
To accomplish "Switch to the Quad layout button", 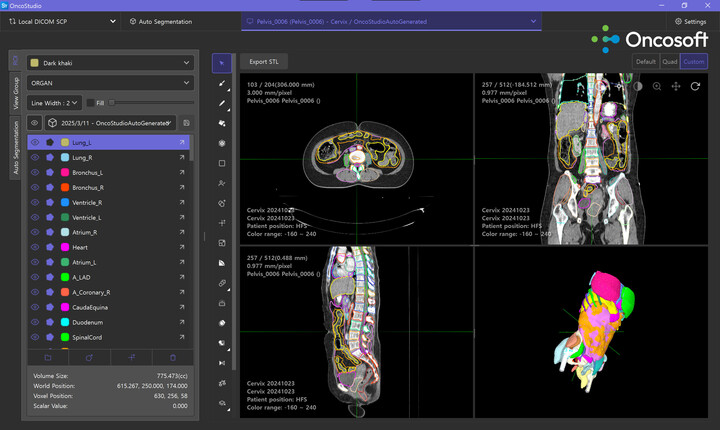I will pyautogui.click(x=670, y=61).
